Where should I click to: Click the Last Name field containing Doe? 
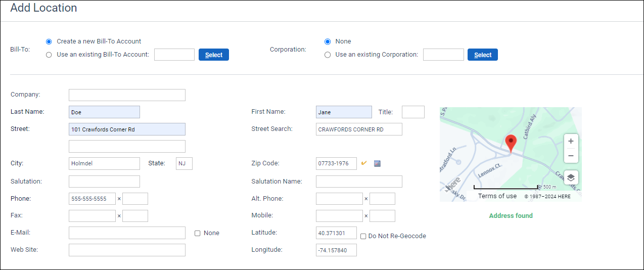tap(104, 112)
